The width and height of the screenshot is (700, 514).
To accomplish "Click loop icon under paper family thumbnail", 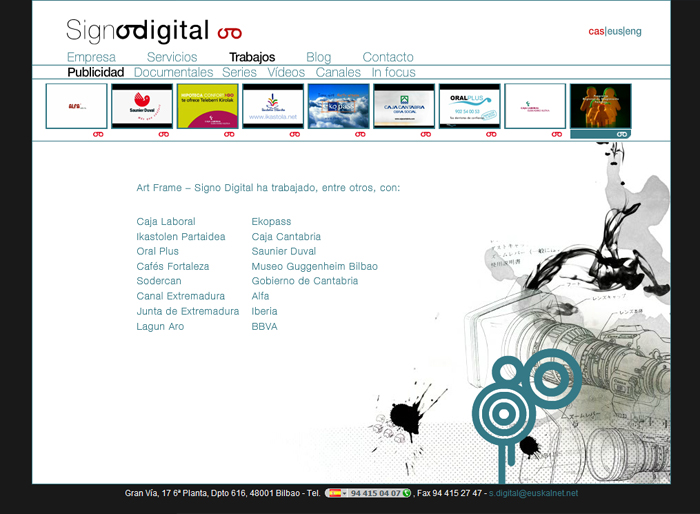I will point(622,134).
